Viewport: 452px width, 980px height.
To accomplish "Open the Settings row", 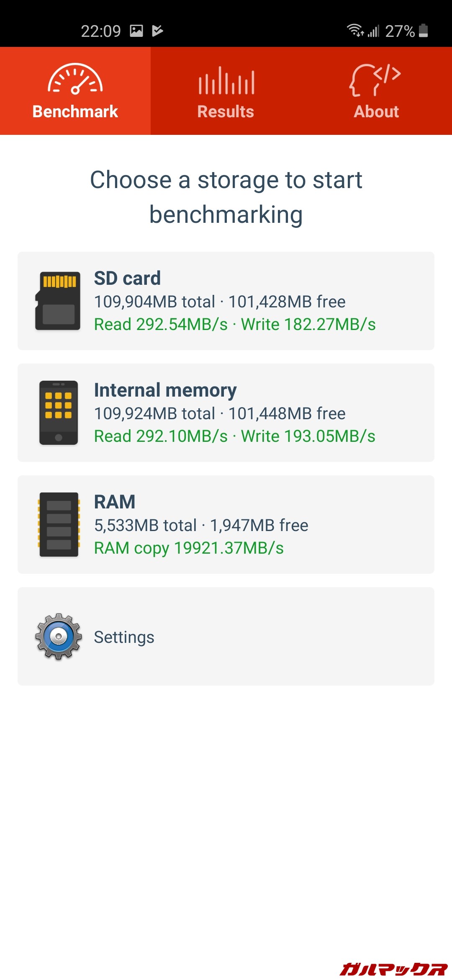I will point(226,636).
